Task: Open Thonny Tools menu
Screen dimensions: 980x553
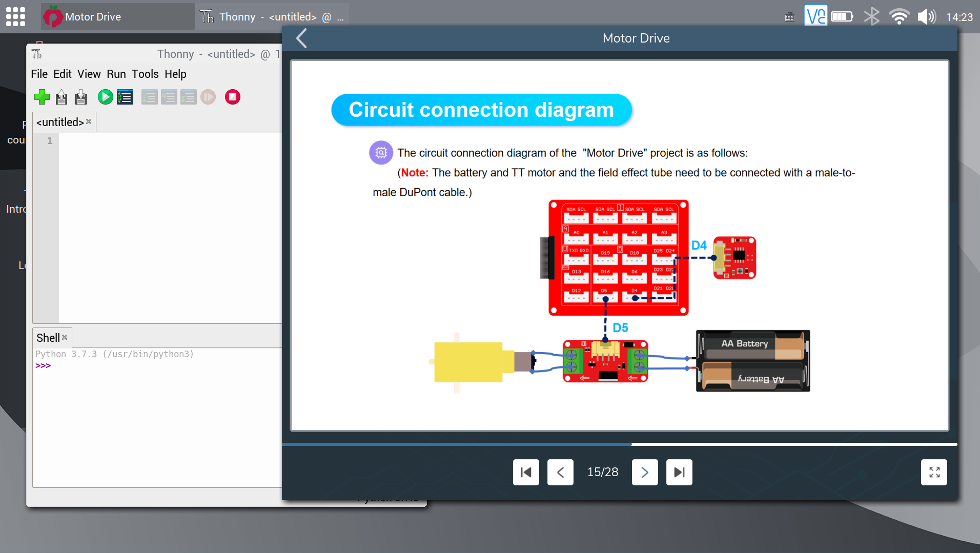Action: [x=145, y=74]
